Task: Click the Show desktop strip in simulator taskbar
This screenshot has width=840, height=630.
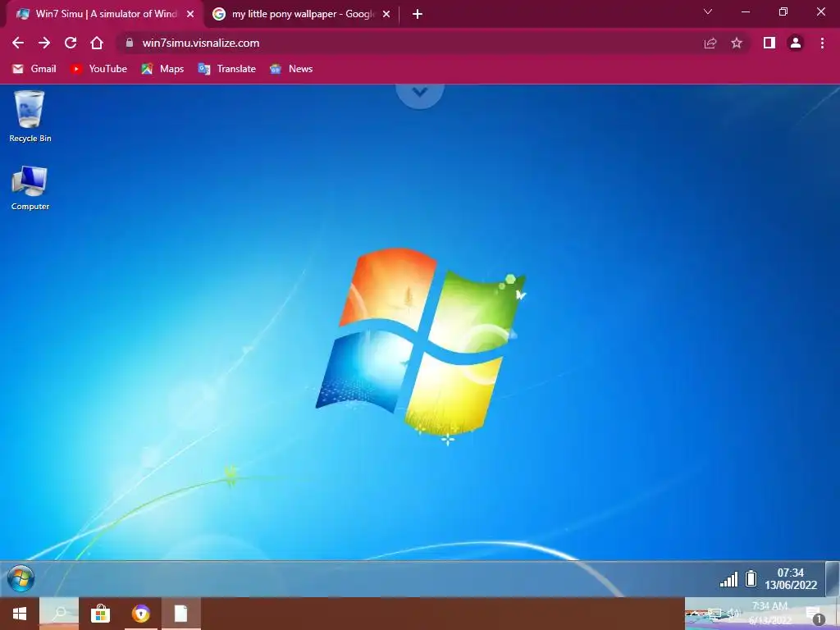Action: [832, 578]
